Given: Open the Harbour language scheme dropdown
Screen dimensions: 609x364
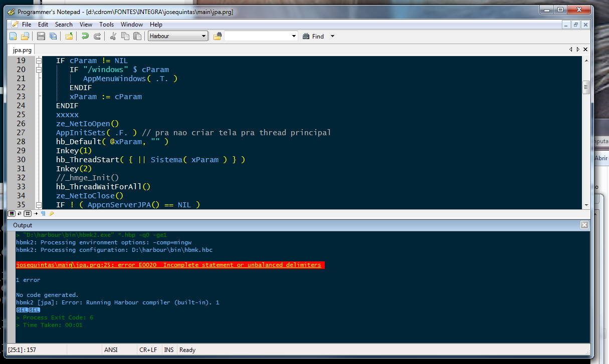Looking at the screenshot, I should pos(178,36).
